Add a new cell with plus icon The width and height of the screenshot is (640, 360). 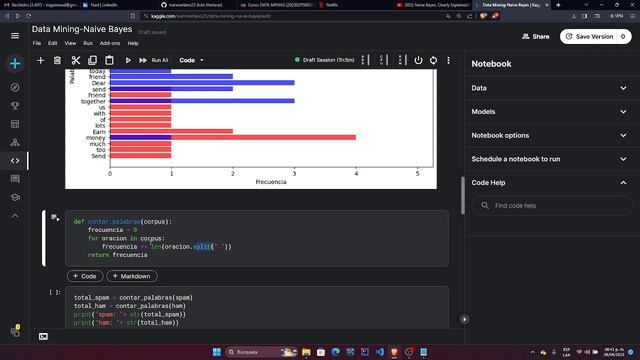pos(40,60)
